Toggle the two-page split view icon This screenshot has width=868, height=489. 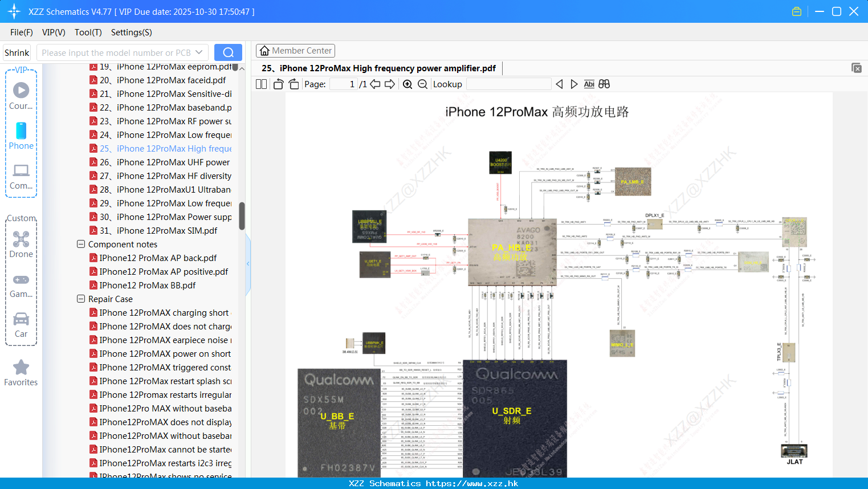pos(262,84)
